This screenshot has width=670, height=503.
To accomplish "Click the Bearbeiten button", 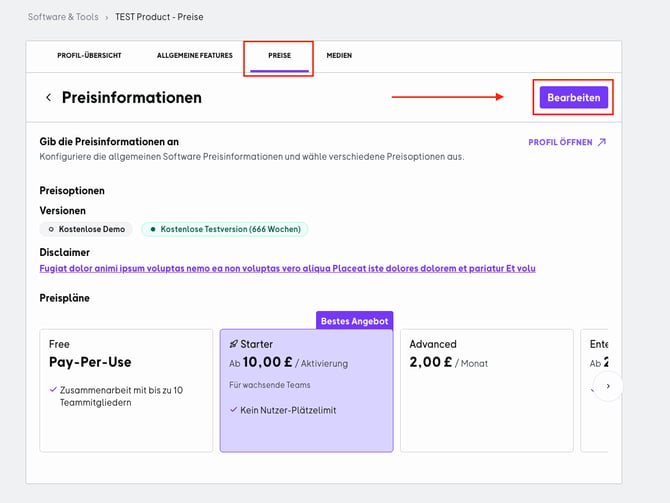I will coord(573,97).
